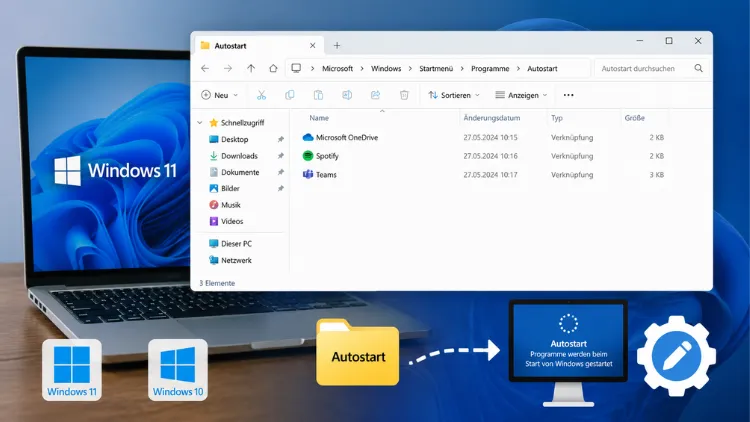This screenshot has height=422, width=750.
Task: Select Netzwerk in the sidebar
Action: [236, 260]
